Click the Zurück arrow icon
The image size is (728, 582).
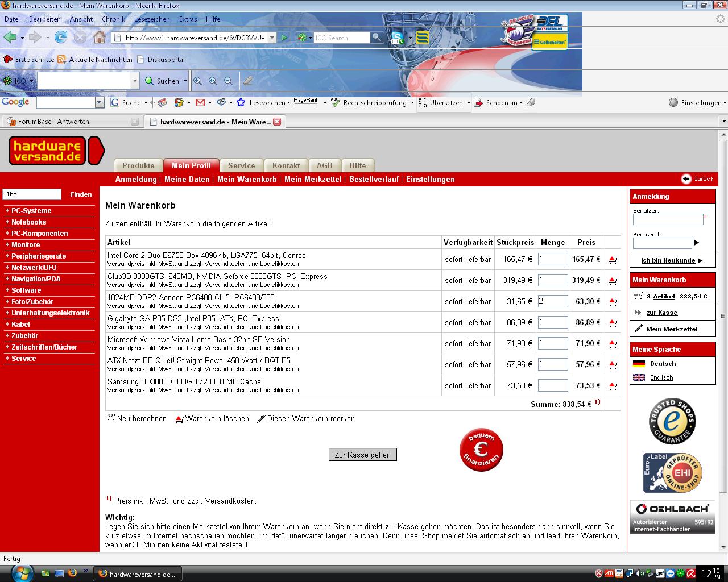tap(686, 178)
